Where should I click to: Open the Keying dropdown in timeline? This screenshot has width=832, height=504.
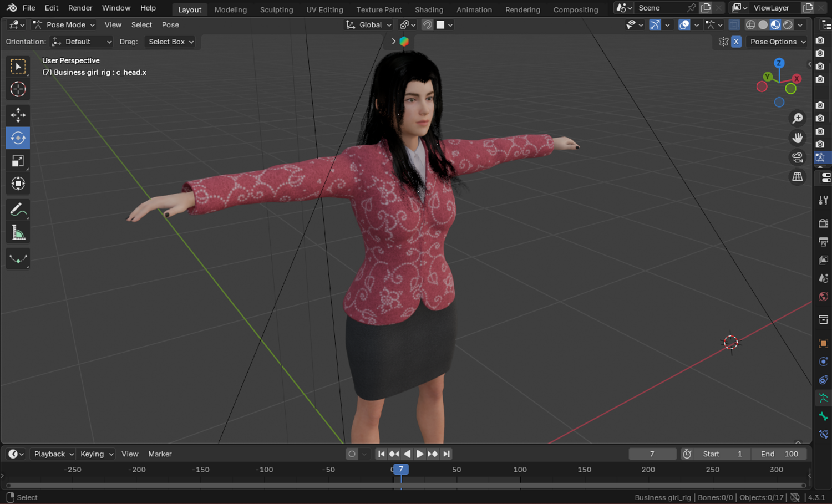tap(95, 454)
